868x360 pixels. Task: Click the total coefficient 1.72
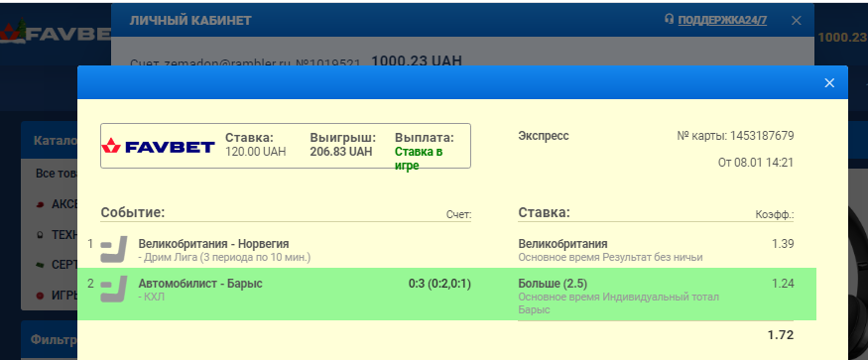(781, 335)
